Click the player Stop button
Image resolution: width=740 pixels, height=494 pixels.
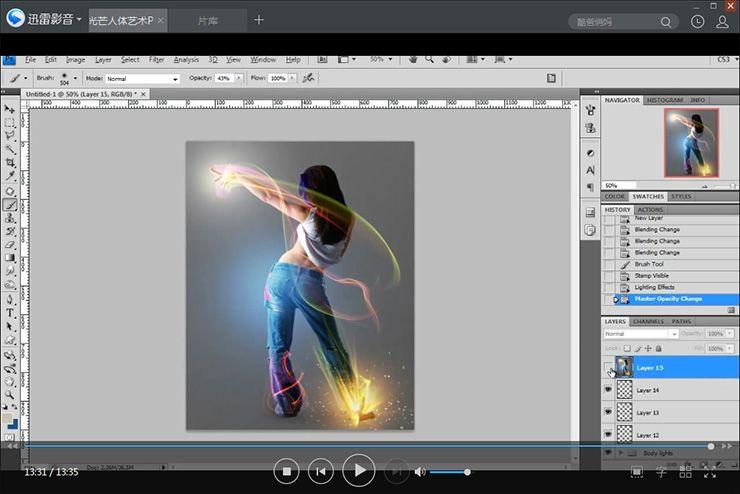click(286, 471)
